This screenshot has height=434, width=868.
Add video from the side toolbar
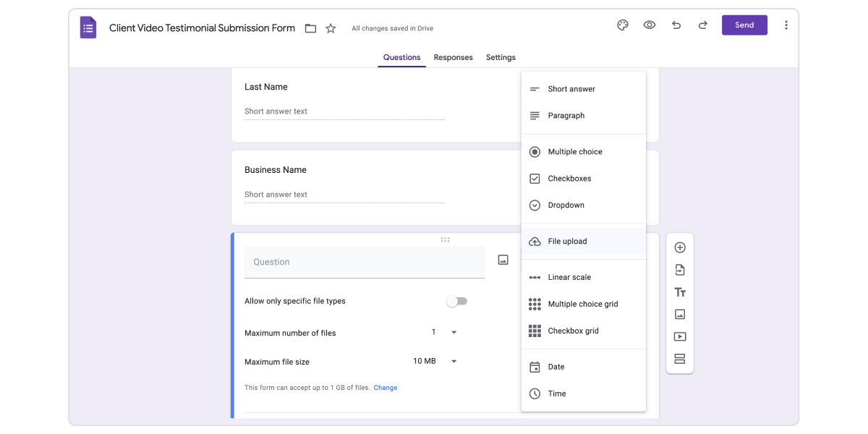[x=680, y=337]
